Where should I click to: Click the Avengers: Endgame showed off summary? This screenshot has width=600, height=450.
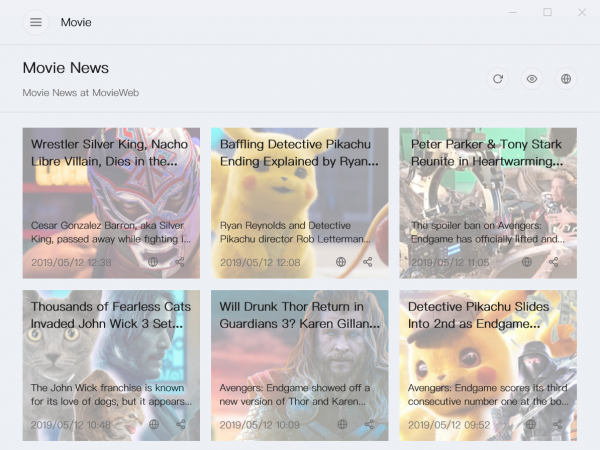click(x=295, y=395)
